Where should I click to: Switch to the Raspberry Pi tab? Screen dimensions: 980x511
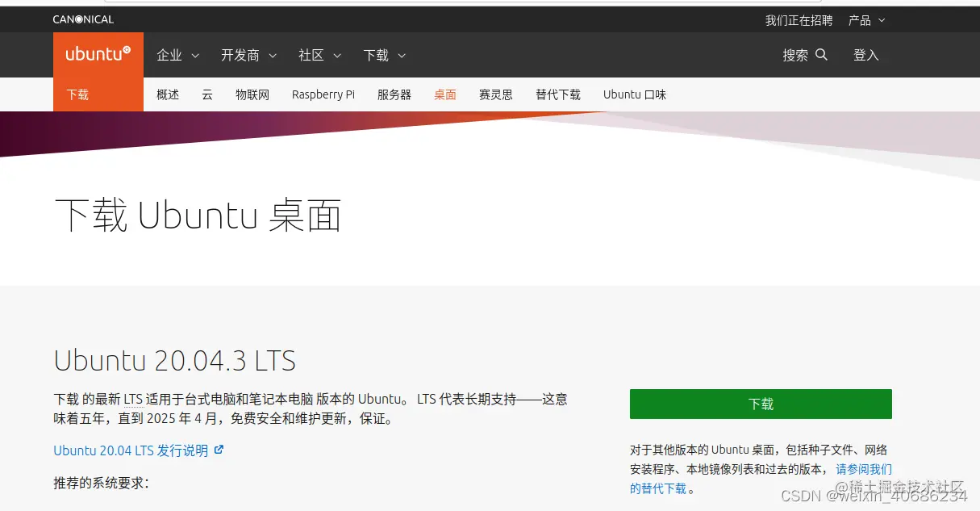pyautogui.click(x=323, y=94)
